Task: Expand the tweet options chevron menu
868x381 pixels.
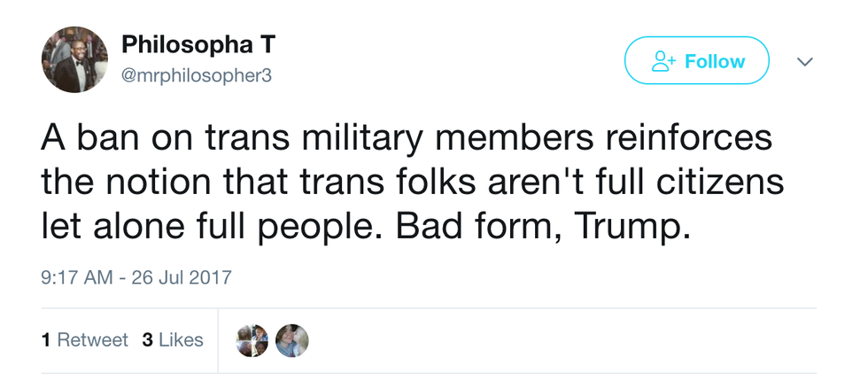Action: (x=805, y=62)
